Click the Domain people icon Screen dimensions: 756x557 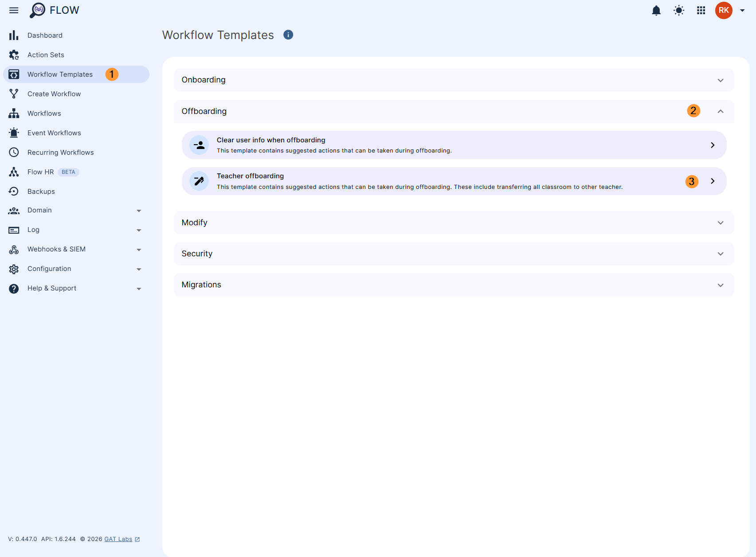coord(14,211)
